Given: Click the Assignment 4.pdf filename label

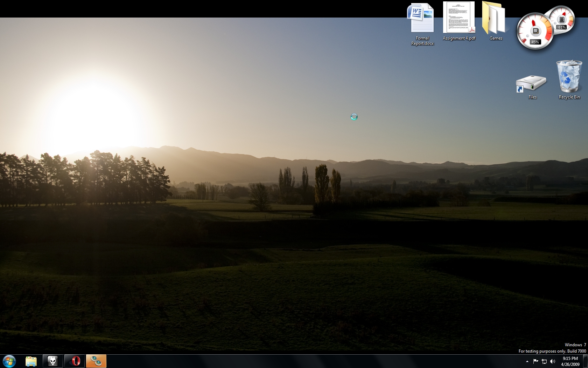Looking at the screenshot, I should [x=458, y=38].
